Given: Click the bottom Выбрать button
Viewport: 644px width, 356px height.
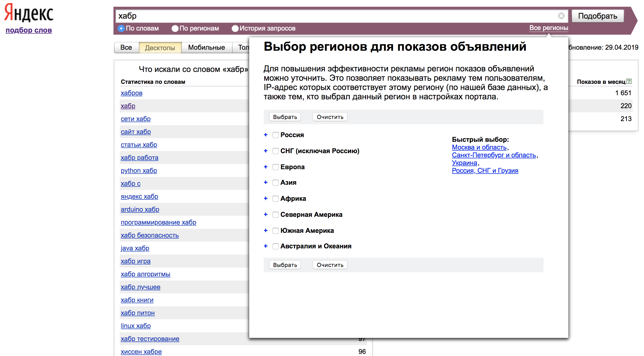Looking at the screenshot, I should pos(285,265).
